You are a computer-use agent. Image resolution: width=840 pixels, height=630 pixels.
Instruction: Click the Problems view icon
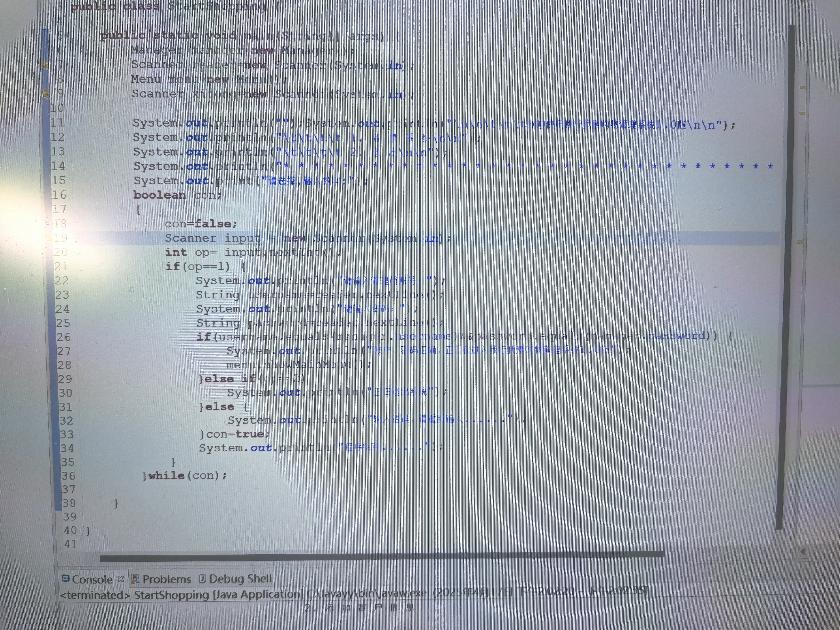point(135,579)
